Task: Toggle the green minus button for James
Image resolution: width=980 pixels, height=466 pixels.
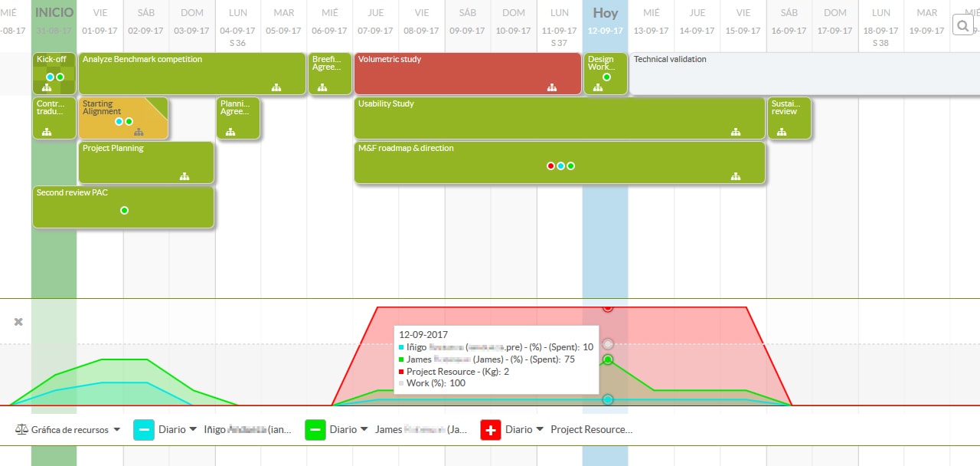Action: [315, 430]
